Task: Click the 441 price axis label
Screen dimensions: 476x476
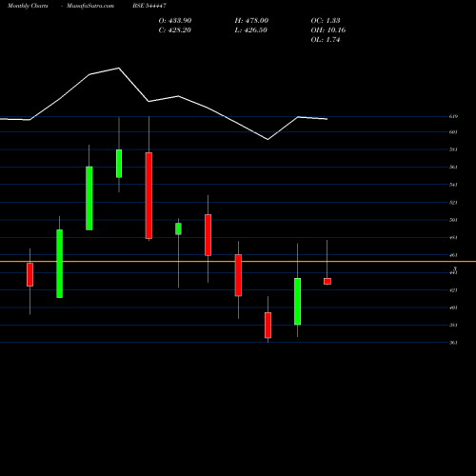Action: click(x=453, y=272)
